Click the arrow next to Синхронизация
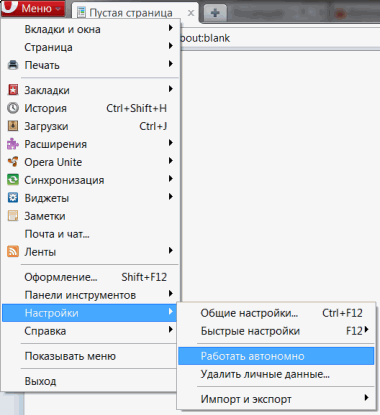 click(170, 179)
